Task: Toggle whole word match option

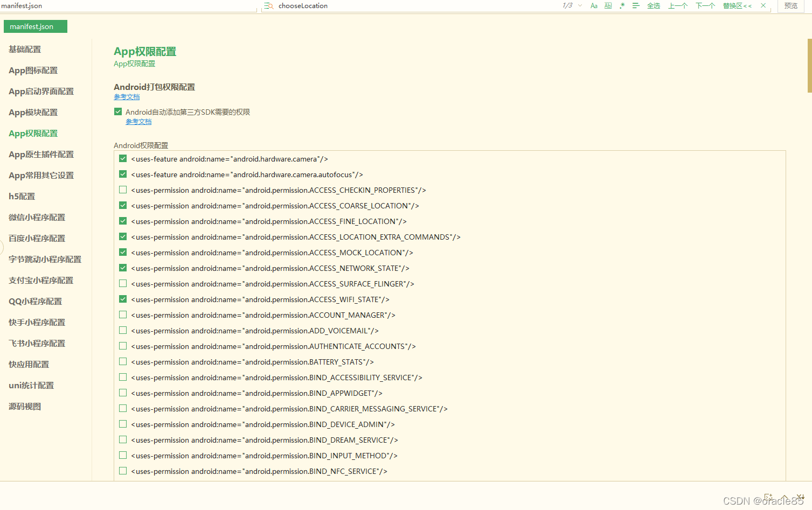Action: pyautogui.click(x=608, y=6)
